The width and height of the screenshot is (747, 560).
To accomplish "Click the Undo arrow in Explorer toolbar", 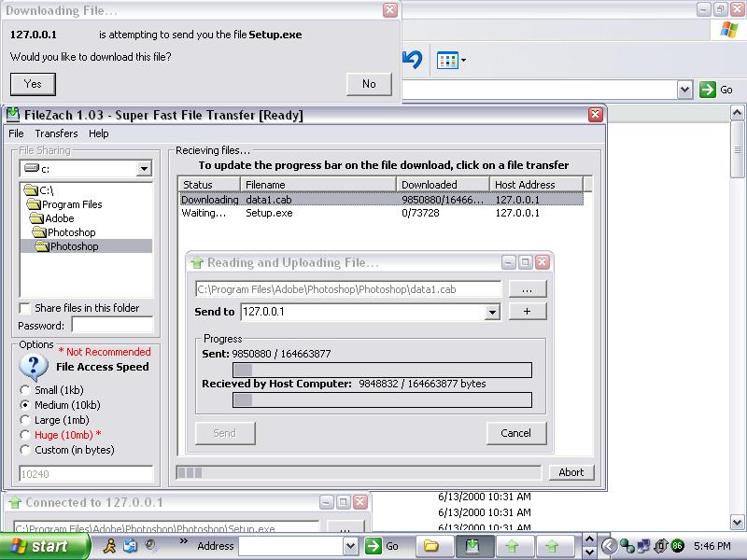I will (412, 61).
